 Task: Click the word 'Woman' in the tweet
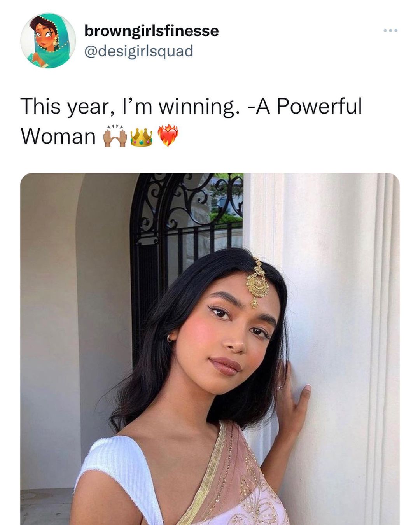click(x=58, y=136)
